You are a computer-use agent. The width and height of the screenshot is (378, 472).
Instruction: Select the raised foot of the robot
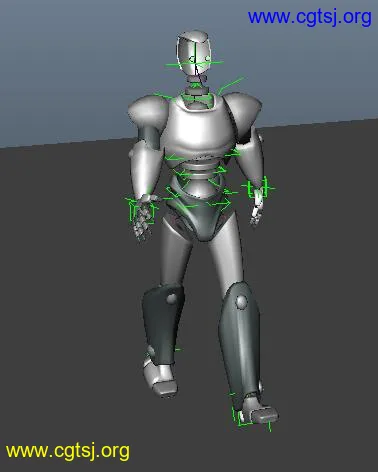coord(160,377)
